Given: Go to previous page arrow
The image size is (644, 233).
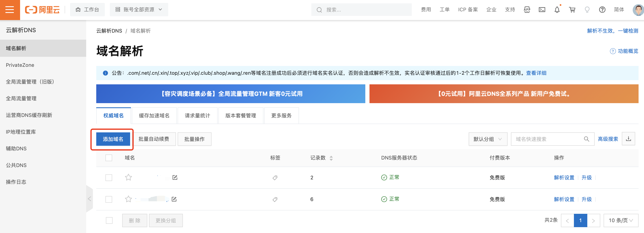Looking at the screenshot, I should (x=567, y=220).
